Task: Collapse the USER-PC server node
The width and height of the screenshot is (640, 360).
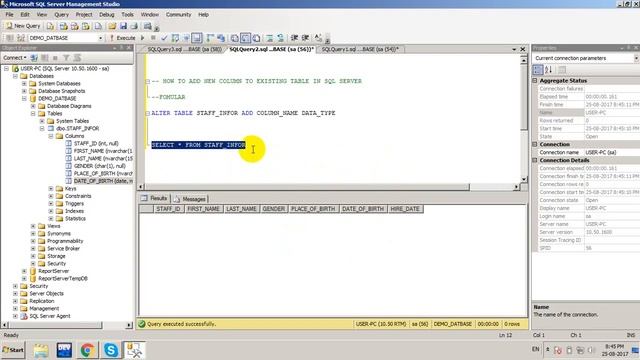Action: tap(7, 69)
